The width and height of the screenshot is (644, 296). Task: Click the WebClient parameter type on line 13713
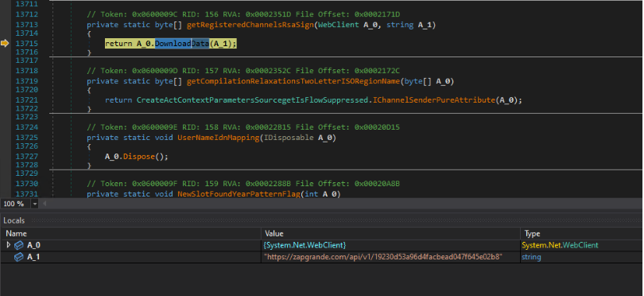tap(339, 25)
